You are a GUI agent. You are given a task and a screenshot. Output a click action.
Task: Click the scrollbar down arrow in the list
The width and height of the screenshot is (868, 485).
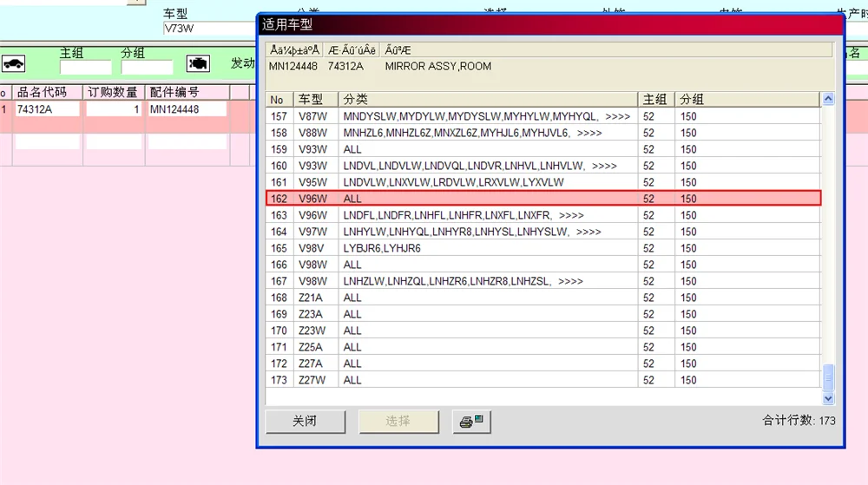(828, 398)
